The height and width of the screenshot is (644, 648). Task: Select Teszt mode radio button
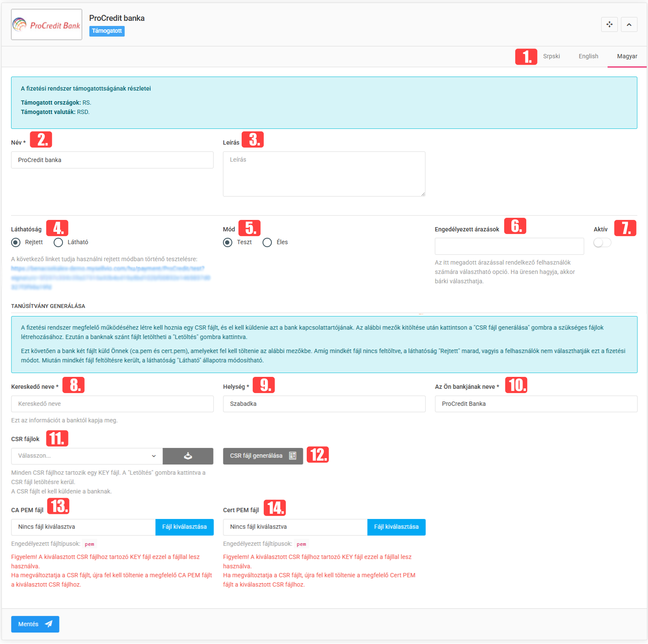click(228, 242)
